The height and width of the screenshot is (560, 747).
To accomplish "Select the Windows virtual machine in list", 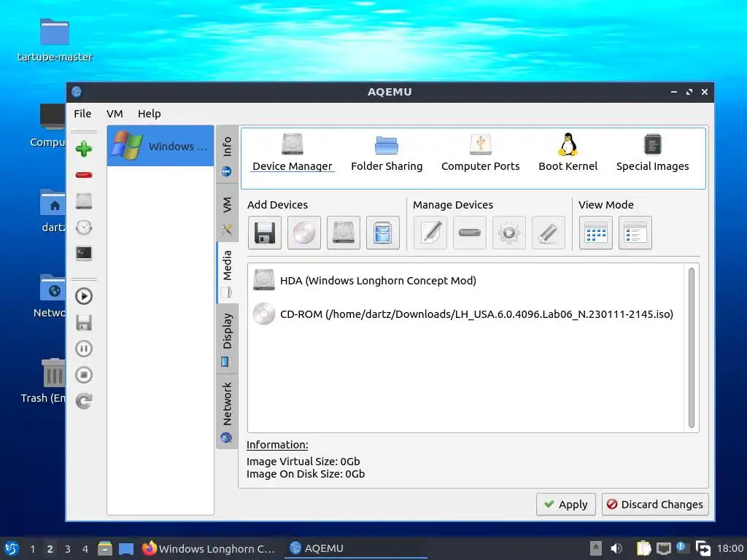I will point(160,146).
